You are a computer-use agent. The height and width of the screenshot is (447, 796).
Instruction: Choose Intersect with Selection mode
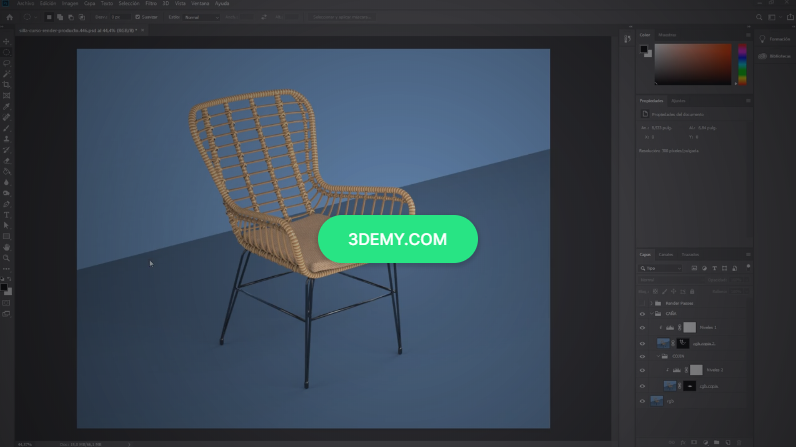point(82,17)
